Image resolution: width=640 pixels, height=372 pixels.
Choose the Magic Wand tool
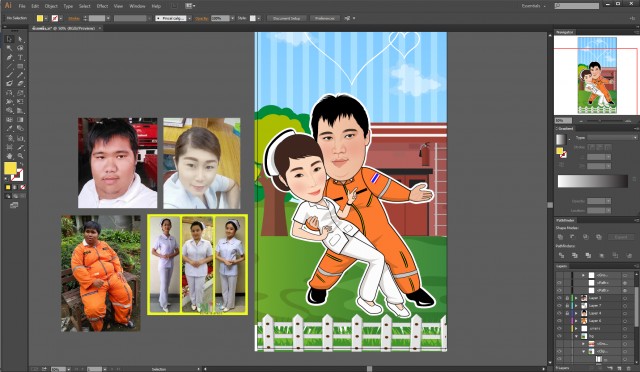[9, 48]
